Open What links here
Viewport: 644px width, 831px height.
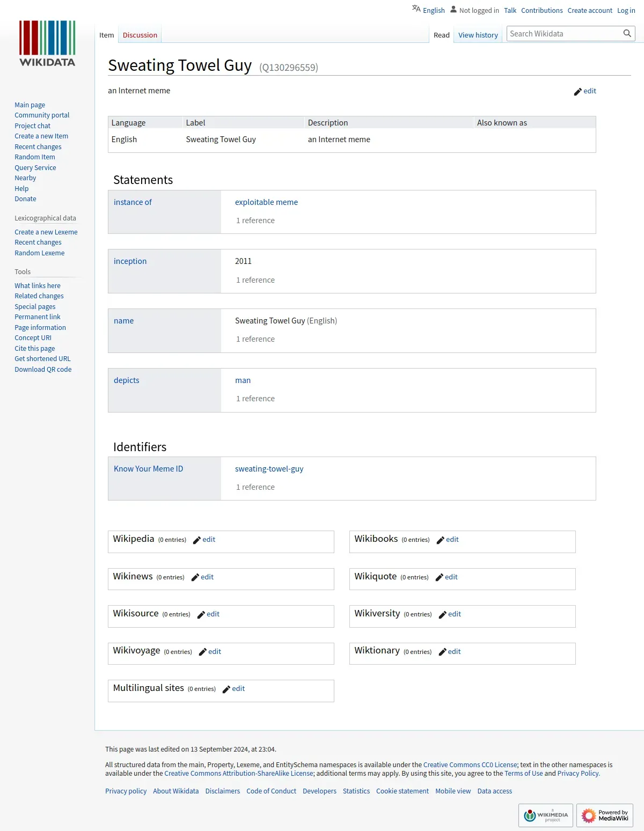(37, 286)
